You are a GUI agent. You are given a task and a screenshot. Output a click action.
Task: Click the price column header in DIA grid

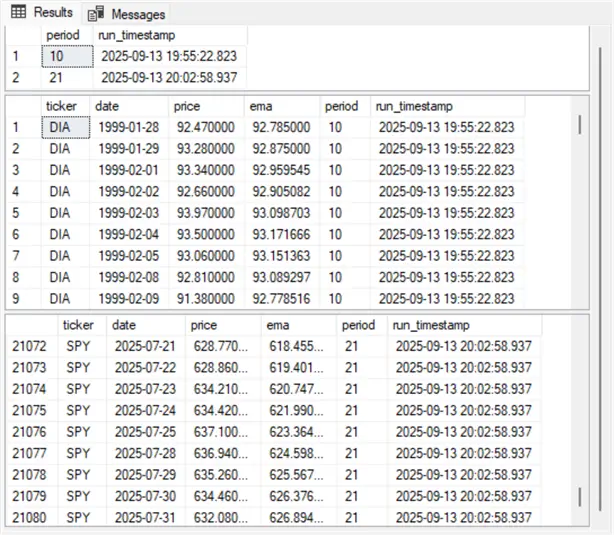point(206,106)
